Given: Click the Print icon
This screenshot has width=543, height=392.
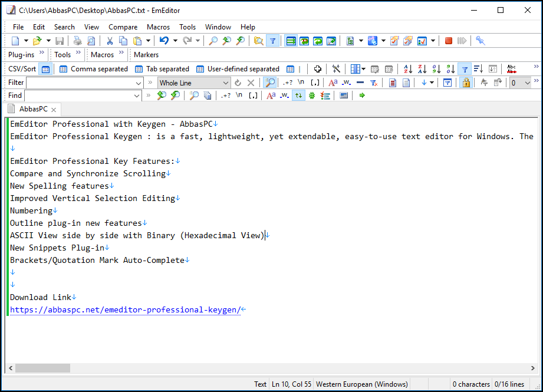Looking at the screenshot, I should pos(78,41).
